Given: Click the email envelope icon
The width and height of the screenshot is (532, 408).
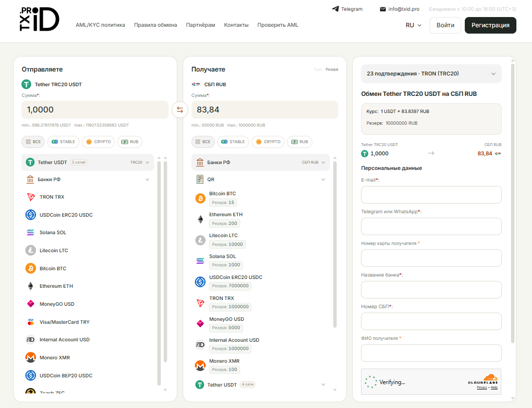Looking at the screenshot, I should [x=383, y=9].
